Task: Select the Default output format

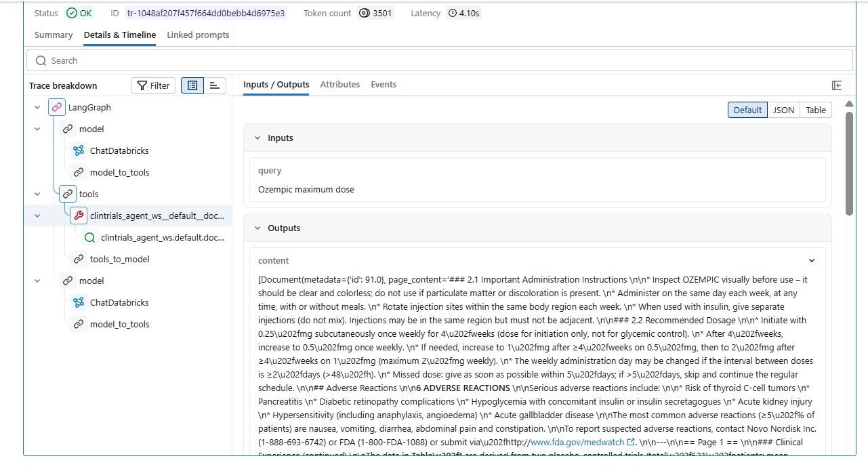Action: [747, 110]
